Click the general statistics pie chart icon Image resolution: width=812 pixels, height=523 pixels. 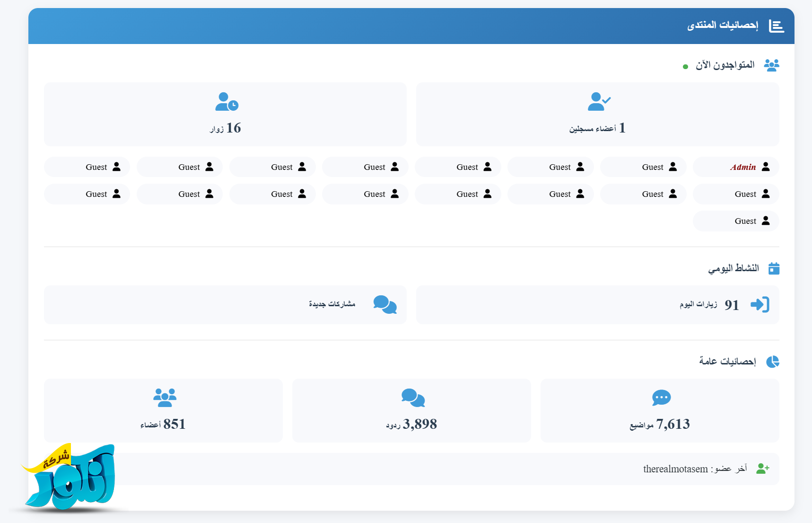[772, 362]
